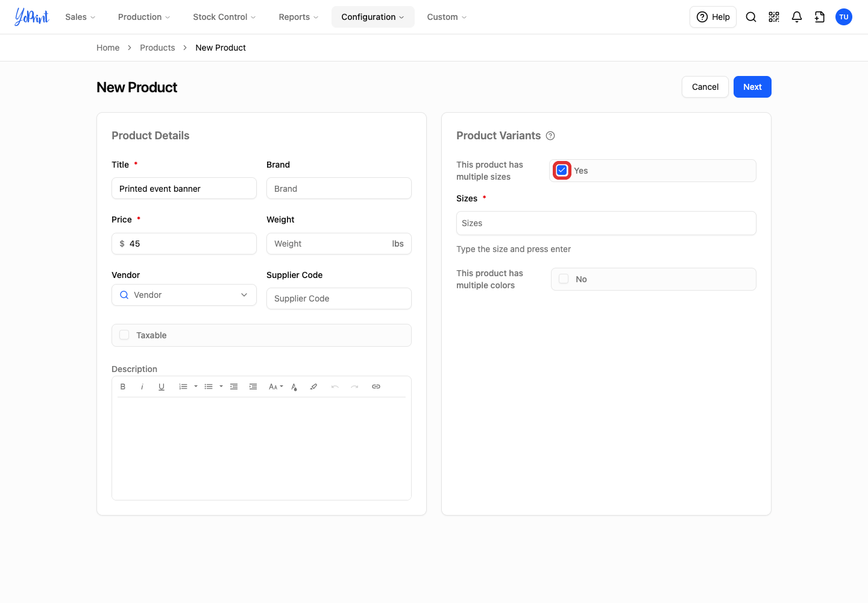Open the search magnifier icon in header

(x=751, y=17)
